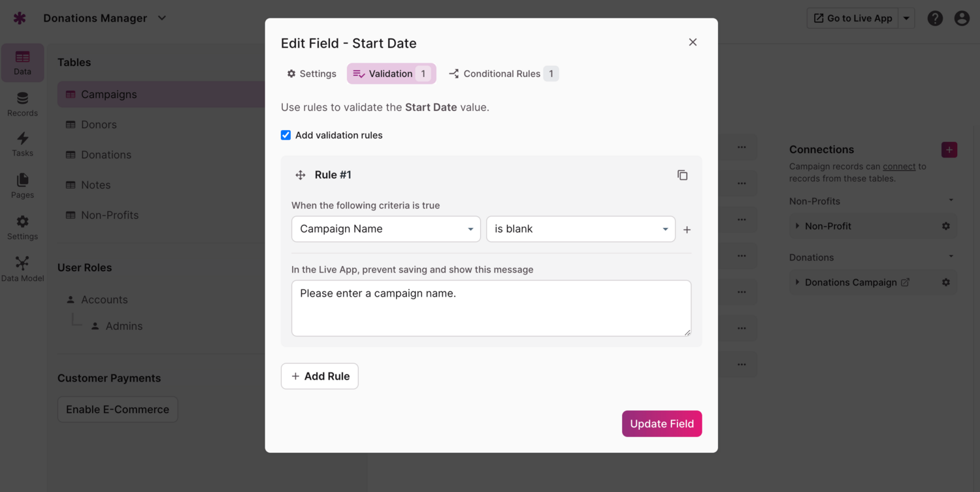Expand the Non-Profit connection item
The image size is (980, 492).
797,226
